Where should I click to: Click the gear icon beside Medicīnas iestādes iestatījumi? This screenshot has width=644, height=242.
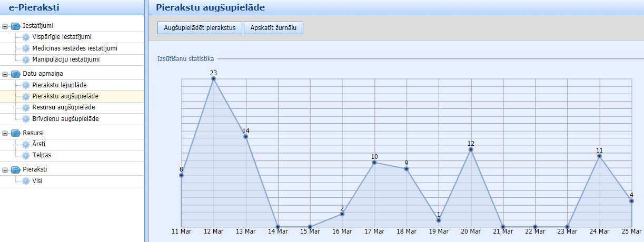[26, 48]
